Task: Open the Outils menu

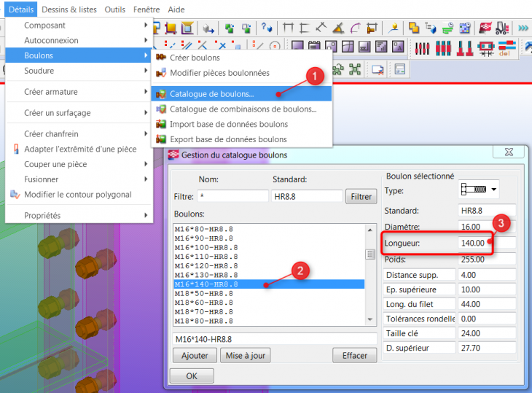Action: (x=114, y=9)
